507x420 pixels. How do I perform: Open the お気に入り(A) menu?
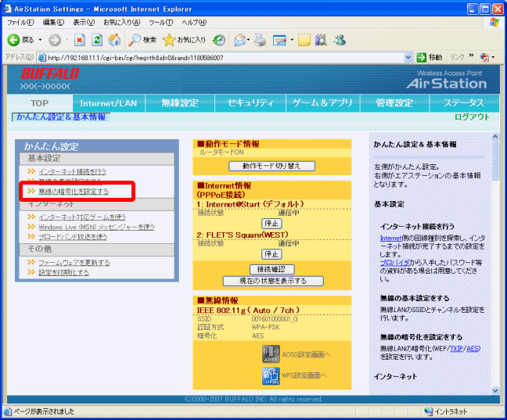[x=122, y=23]
